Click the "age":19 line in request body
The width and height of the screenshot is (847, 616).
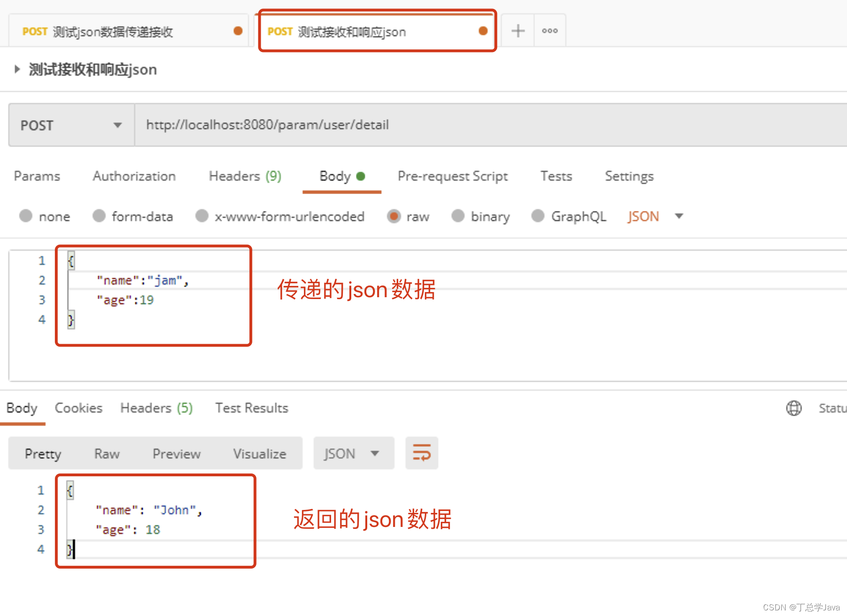pos(125,300)
